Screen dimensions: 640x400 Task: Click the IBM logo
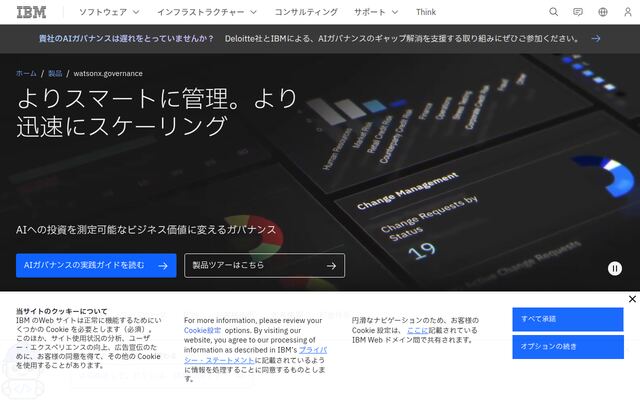point(31,12)
